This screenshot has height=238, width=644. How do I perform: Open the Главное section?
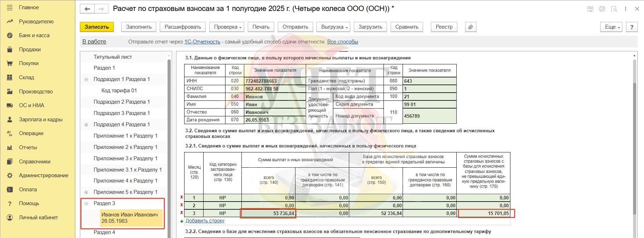pos(29,7)
